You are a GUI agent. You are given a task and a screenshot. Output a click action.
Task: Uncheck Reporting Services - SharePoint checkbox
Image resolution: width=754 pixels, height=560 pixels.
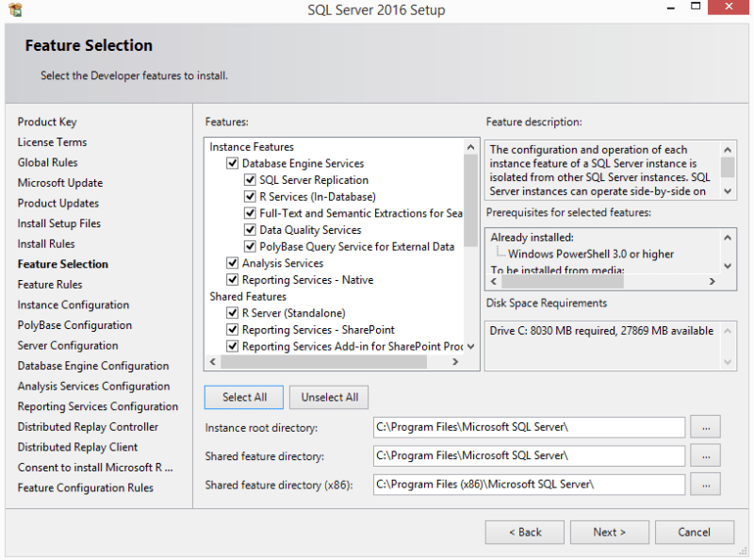(x=232, y=330)
